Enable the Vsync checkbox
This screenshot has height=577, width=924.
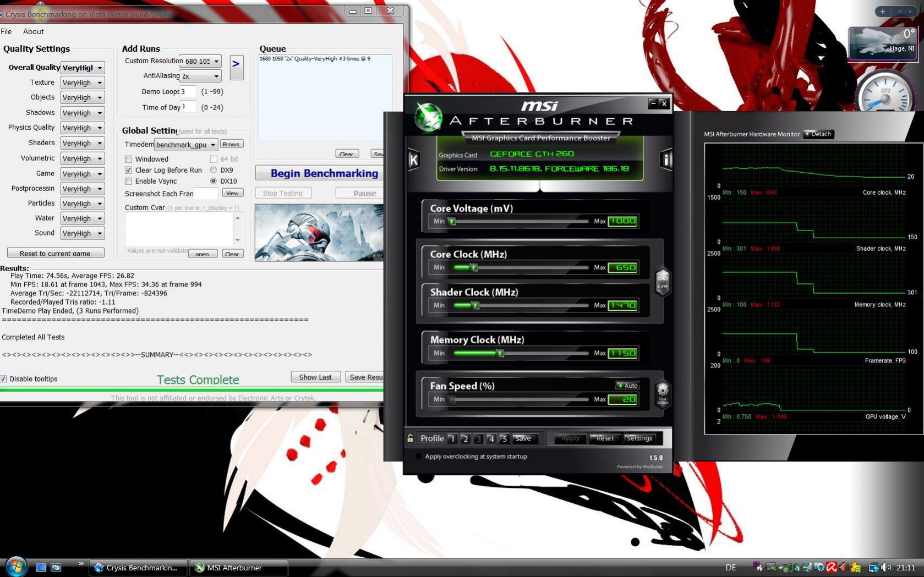click(128, 181)
